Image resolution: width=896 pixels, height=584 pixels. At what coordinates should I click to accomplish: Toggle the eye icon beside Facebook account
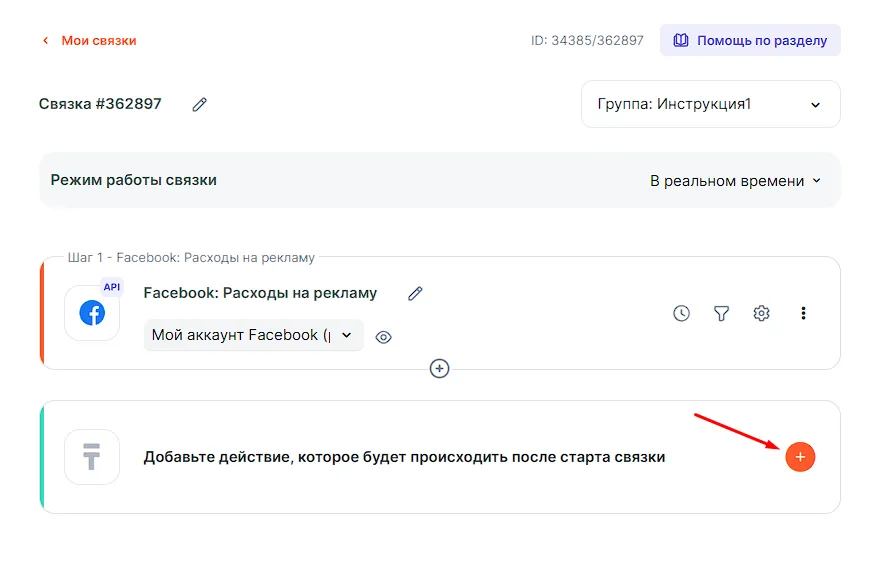[383, 337]
